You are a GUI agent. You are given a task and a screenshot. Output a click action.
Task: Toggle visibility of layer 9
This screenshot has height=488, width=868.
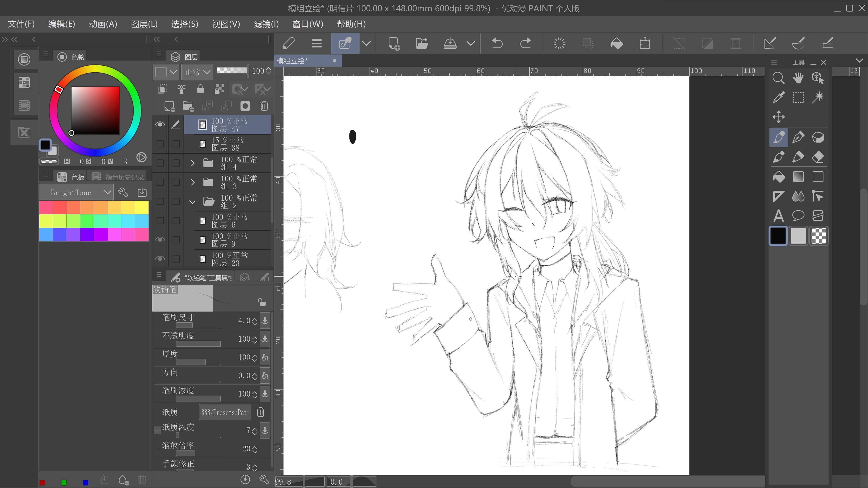coord(160,239)
